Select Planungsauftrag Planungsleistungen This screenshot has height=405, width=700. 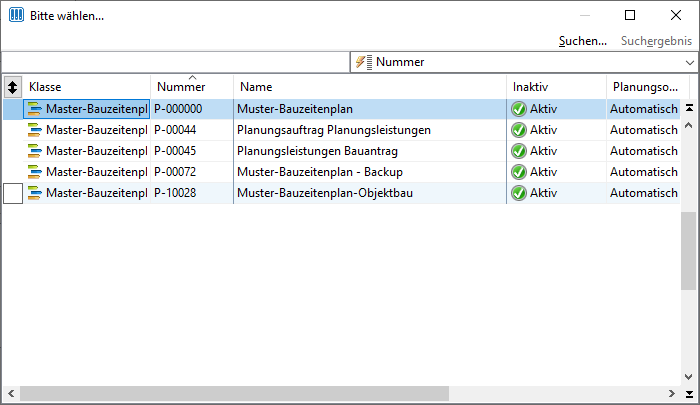click(x=334, y=130)
